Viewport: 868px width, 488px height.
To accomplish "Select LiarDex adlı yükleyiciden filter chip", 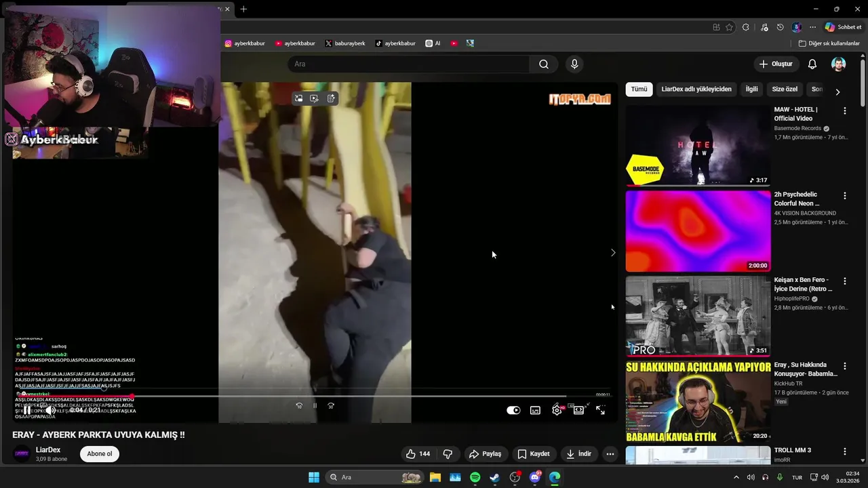I will pos(696,89).
